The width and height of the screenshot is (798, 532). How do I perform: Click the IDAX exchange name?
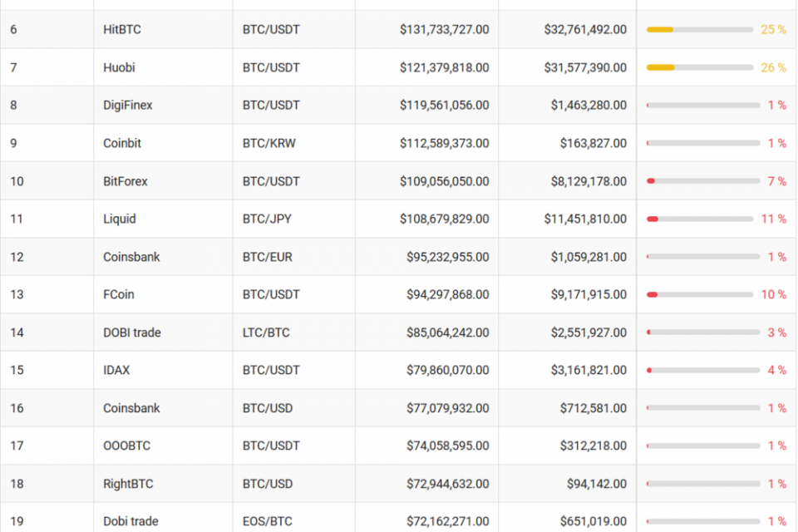coord(116,370)
